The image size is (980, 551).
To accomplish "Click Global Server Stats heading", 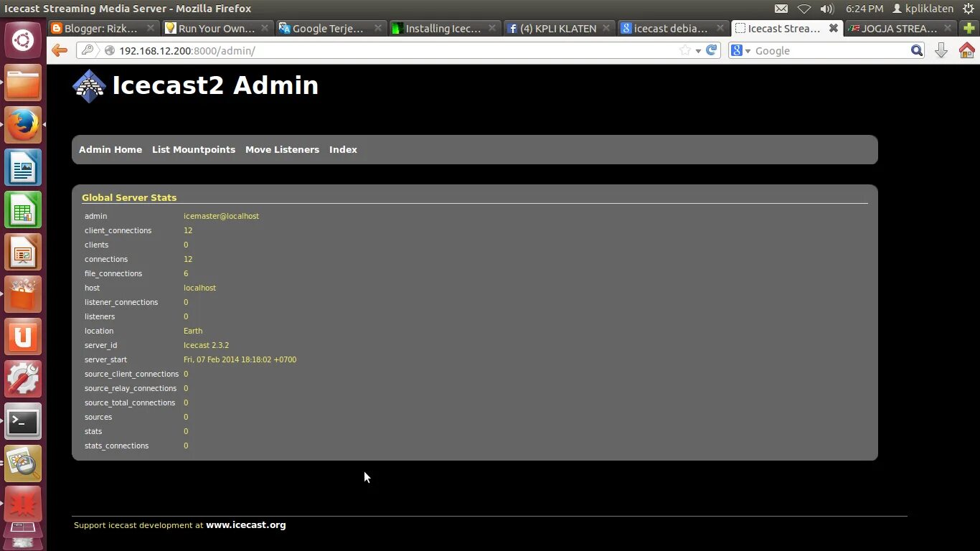I will [129, 197].
